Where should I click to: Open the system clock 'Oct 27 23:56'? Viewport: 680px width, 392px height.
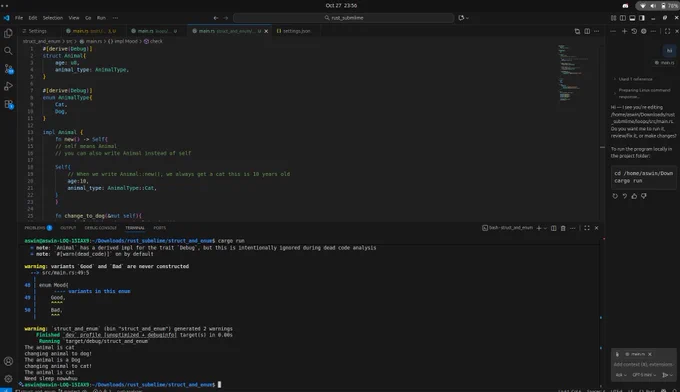point(341,6)
